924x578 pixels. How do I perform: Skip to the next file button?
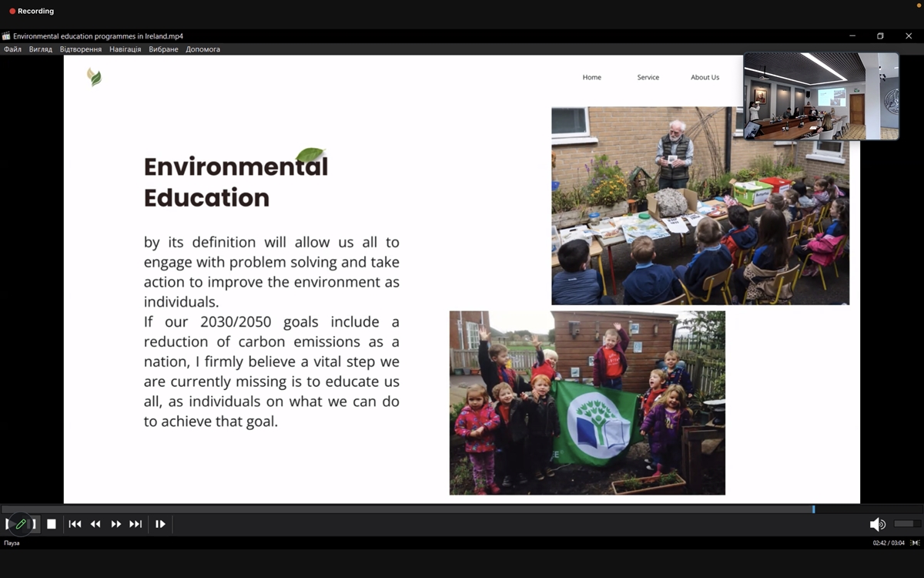(x=136, y=524)
